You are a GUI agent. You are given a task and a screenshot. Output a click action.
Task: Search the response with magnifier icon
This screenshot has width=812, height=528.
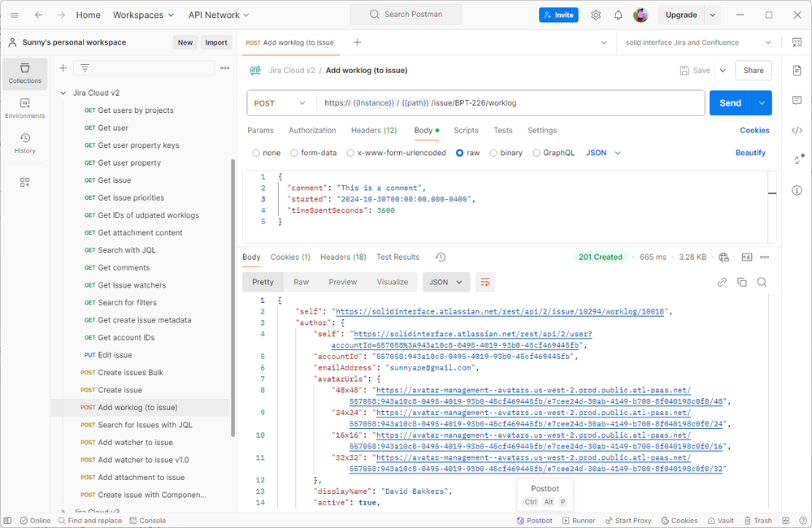pos(762,282)
